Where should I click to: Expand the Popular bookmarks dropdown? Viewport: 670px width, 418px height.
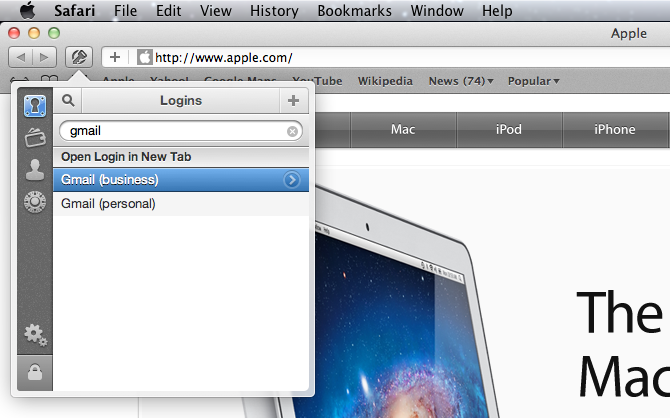pyautogui.click(x=533, y=81)
